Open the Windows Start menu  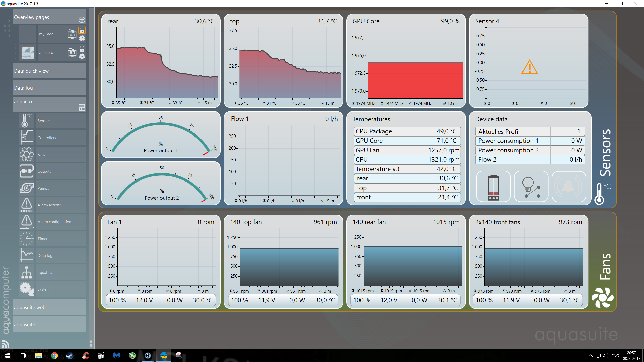point(7,356)
